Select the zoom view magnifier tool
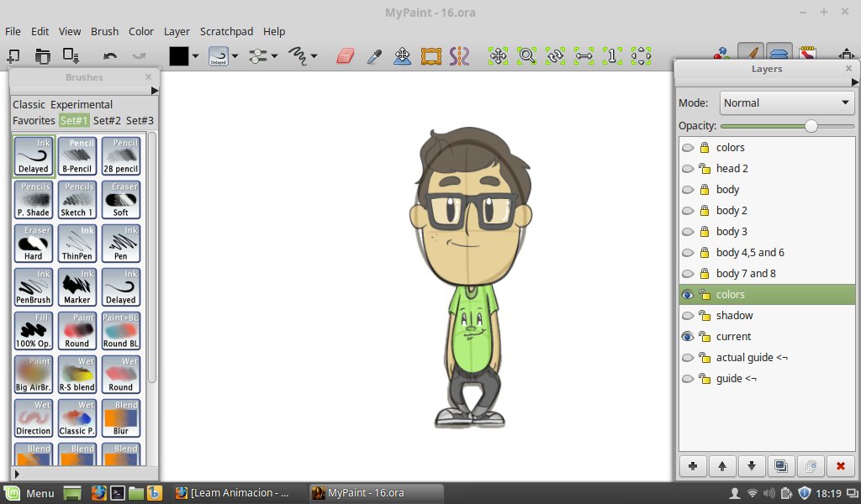861x504 pixels. pos(526,55)
